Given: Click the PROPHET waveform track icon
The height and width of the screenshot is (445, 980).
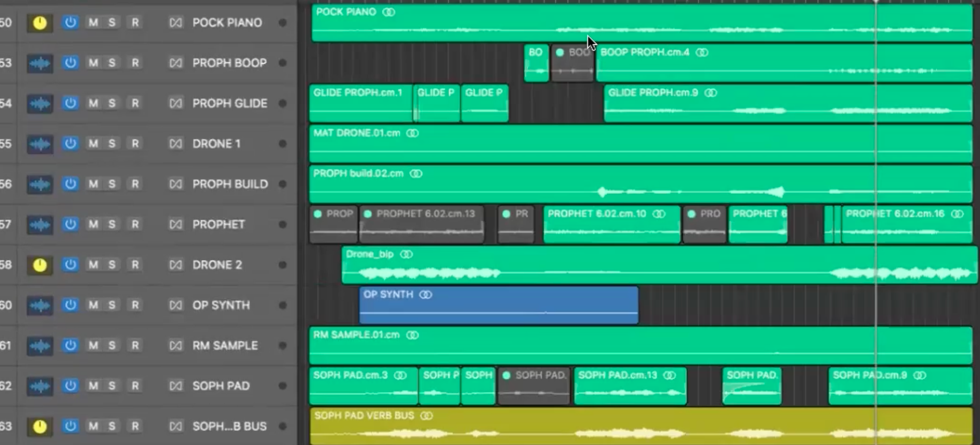Looking at the screenshot, I should 40,225.
